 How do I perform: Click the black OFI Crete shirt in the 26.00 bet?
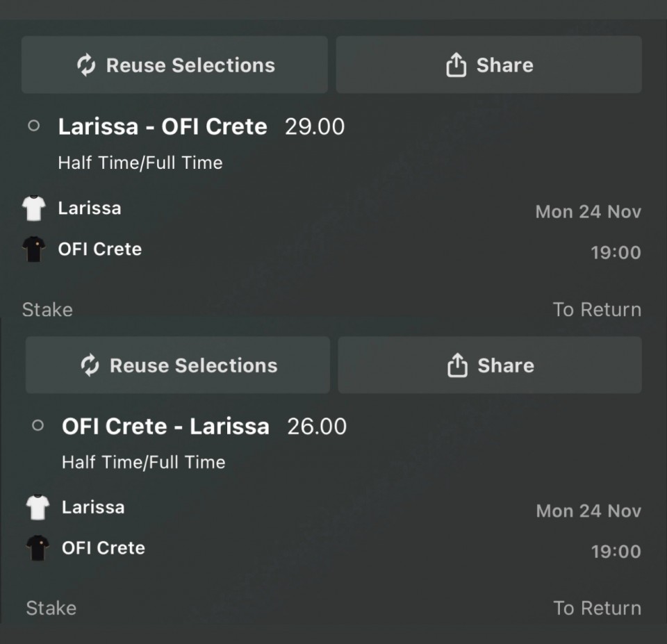pos(38,548)
